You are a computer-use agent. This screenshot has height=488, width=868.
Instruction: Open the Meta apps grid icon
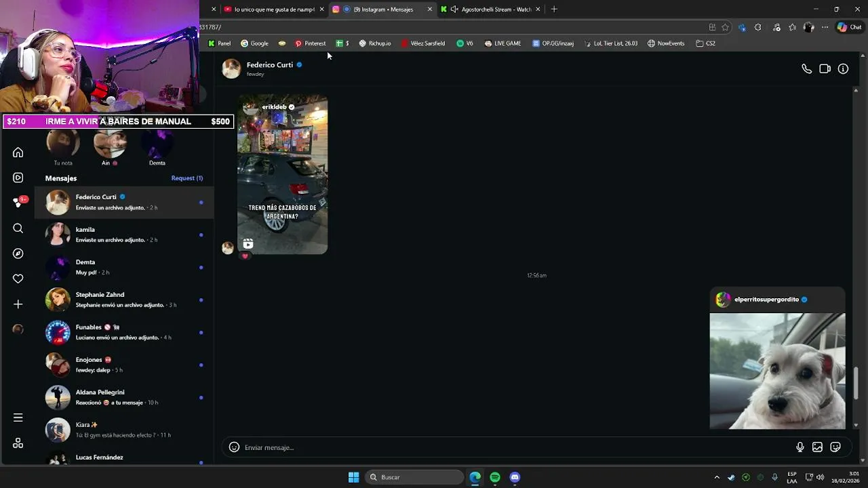click(18, 443)
